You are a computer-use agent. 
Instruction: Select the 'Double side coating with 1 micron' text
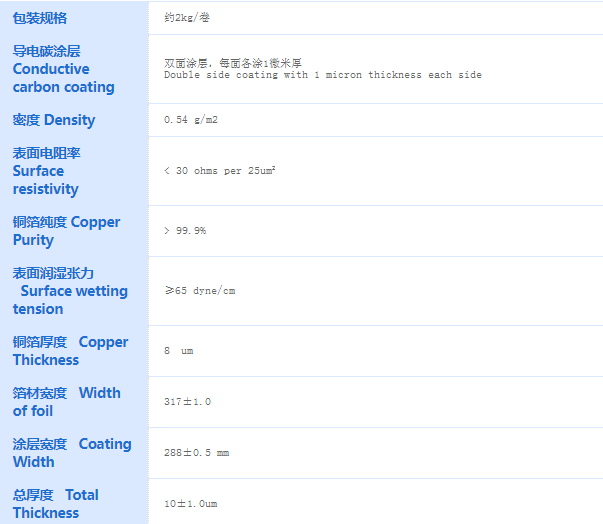[x=263, y=75]
